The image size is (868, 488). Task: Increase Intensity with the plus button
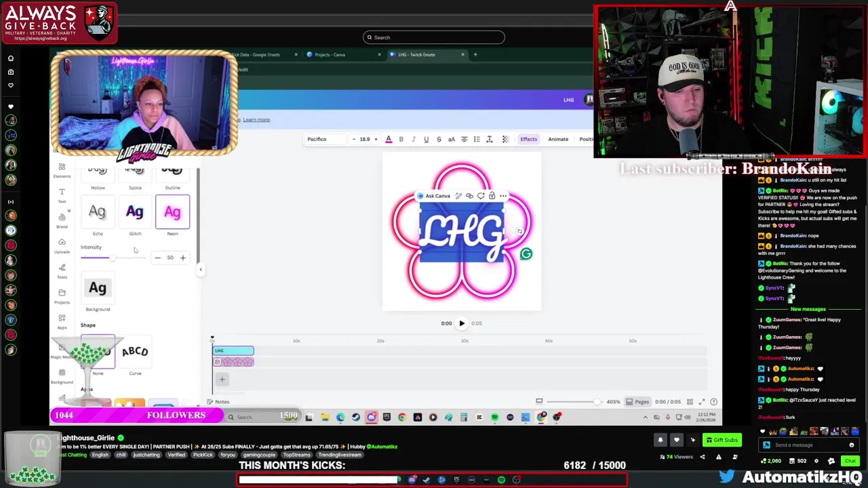(x=182, y=258)
